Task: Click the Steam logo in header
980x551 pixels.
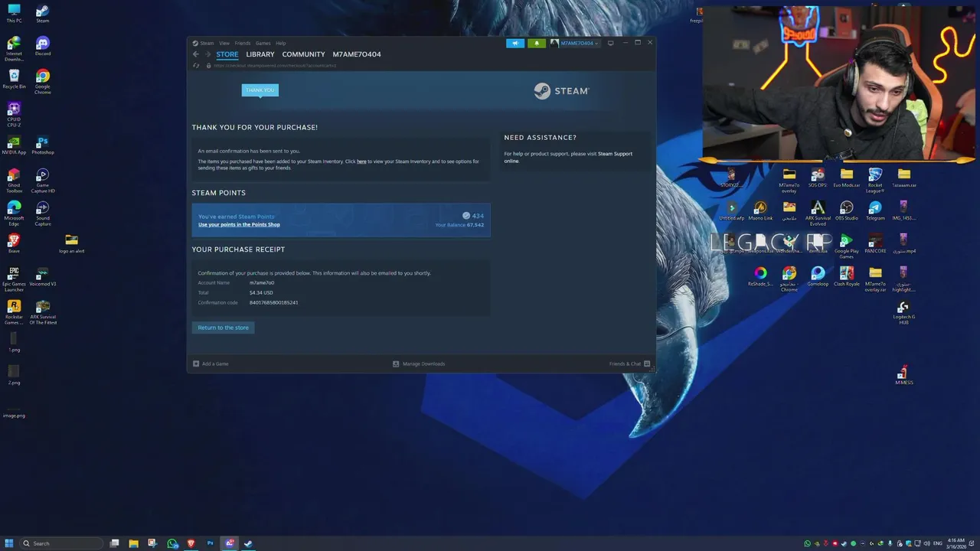Action: pyautogui.click(x=561, y=91)
